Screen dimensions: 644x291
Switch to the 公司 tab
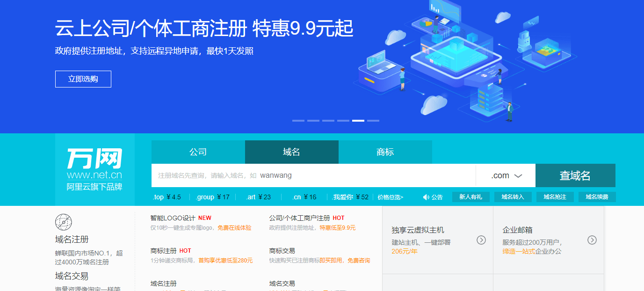[x=198, y=152]
